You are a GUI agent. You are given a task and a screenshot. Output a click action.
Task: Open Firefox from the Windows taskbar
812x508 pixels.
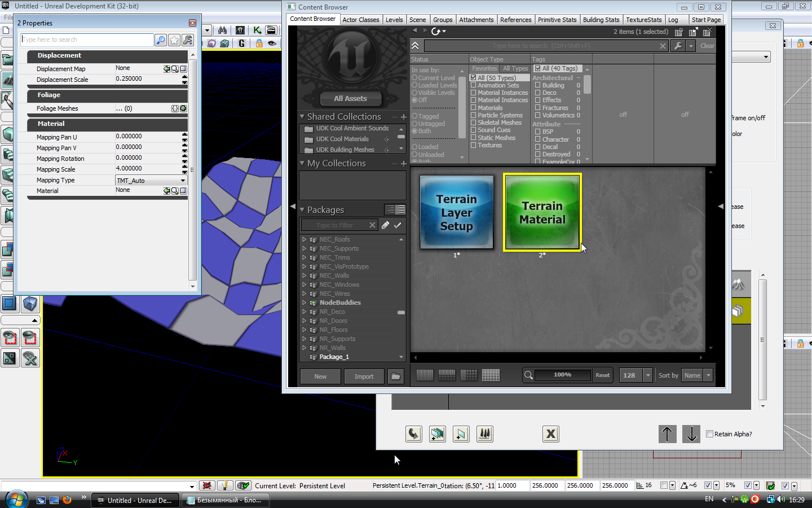click(x=67, y=500)
